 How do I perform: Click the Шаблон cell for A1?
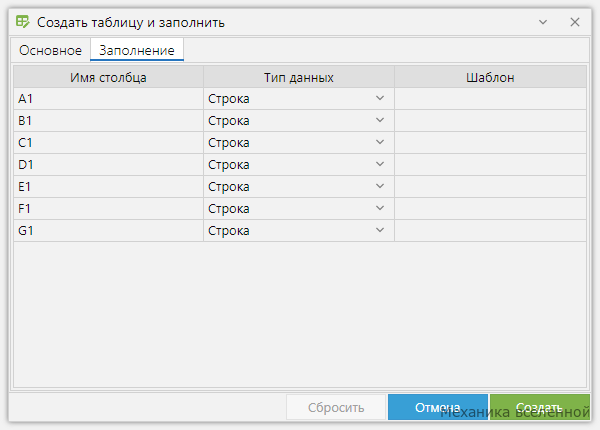coord(490,99)
